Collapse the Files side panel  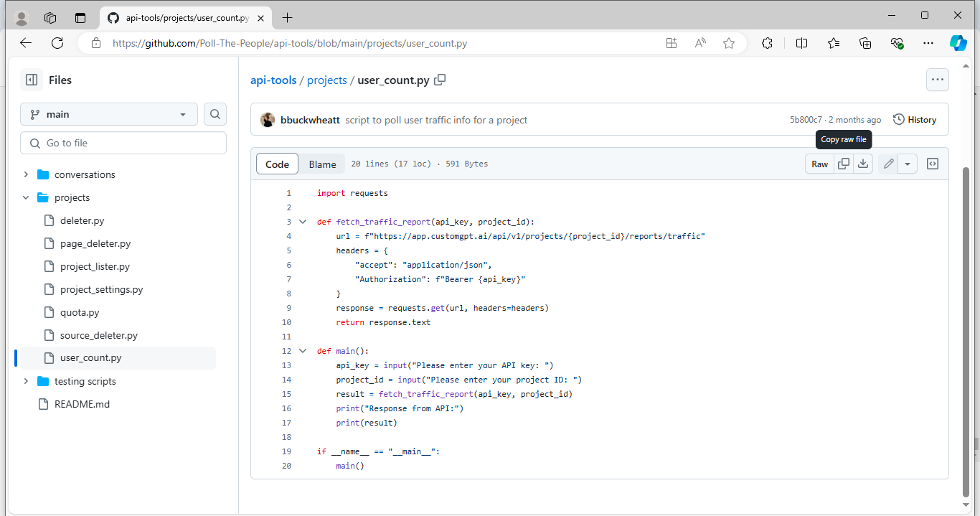pyautogui.click(x=32, y=80)
